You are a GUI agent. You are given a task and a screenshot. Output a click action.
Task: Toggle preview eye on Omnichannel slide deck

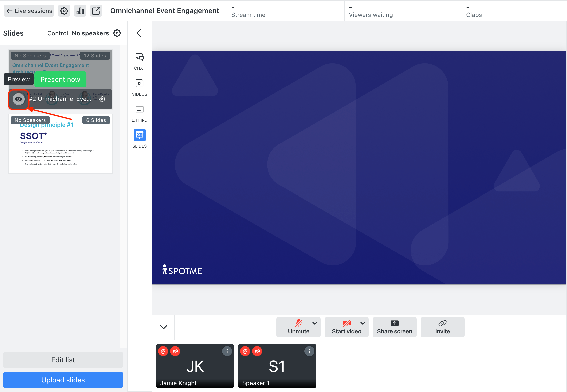point(18,99)
